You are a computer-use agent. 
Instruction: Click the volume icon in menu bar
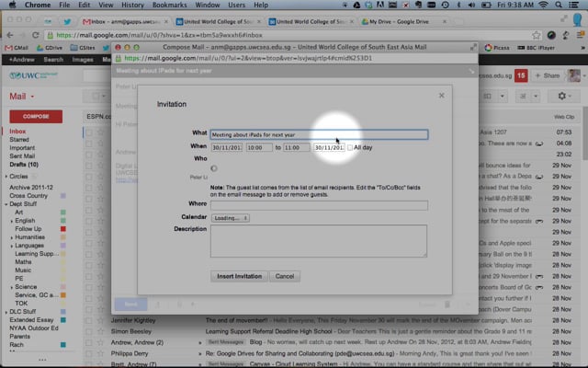[471, 5]
